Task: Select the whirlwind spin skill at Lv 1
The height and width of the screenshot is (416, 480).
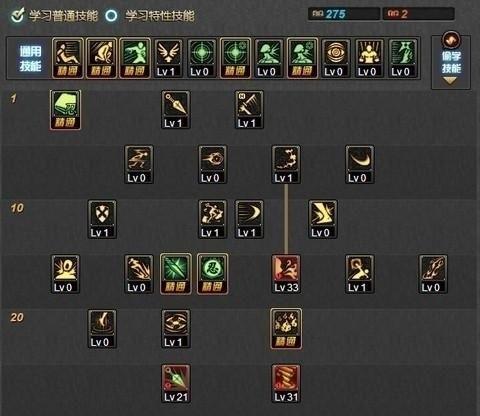Action: pyautogui.click(x=176, y=329)
